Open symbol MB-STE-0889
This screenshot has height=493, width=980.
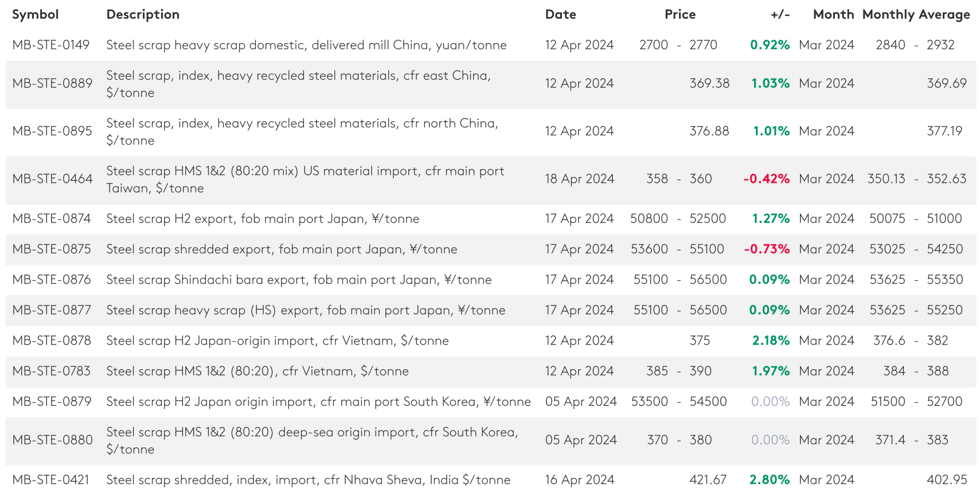tap(52, 83)
